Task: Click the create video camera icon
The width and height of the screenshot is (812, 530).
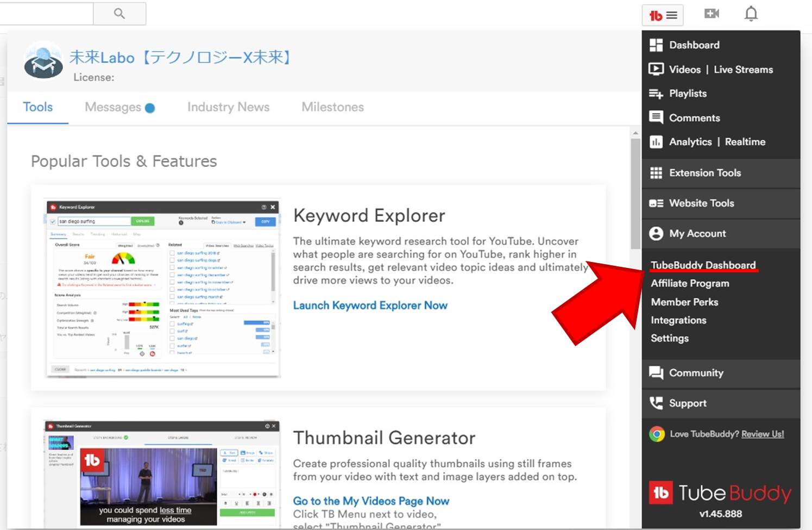Action: (x=712, y=14)
